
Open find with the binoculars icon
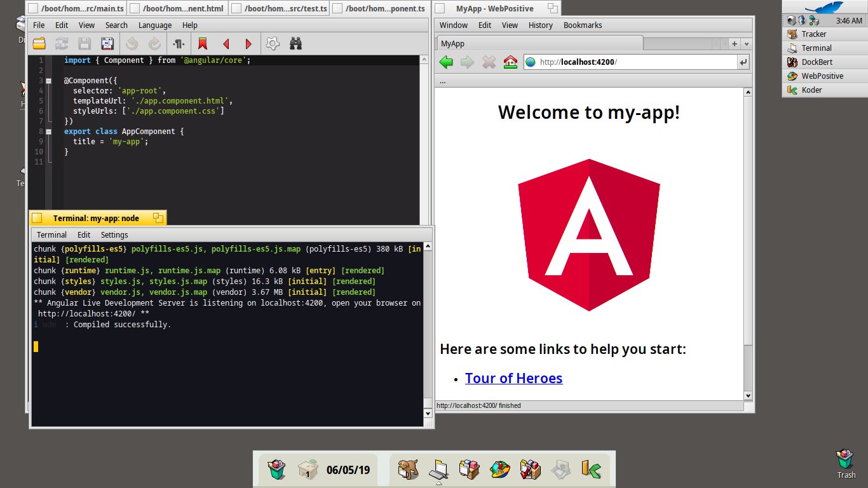pyautogui.click(x=295, y=44)
